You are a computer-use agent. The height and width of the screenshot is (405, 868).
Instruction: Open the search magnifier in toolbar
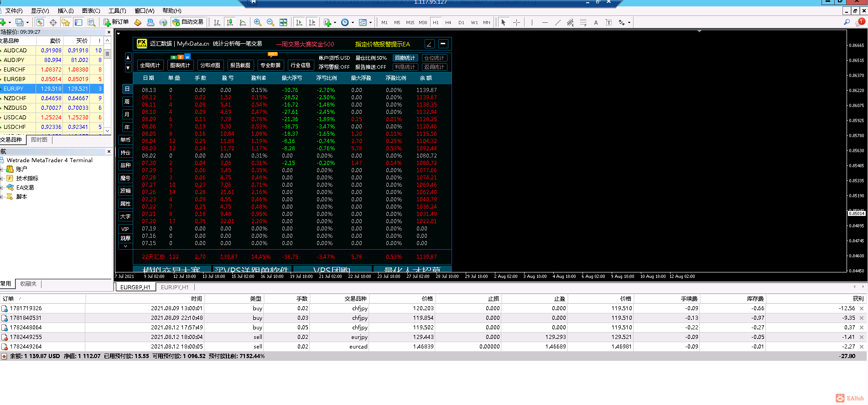(x=847, y=22)
